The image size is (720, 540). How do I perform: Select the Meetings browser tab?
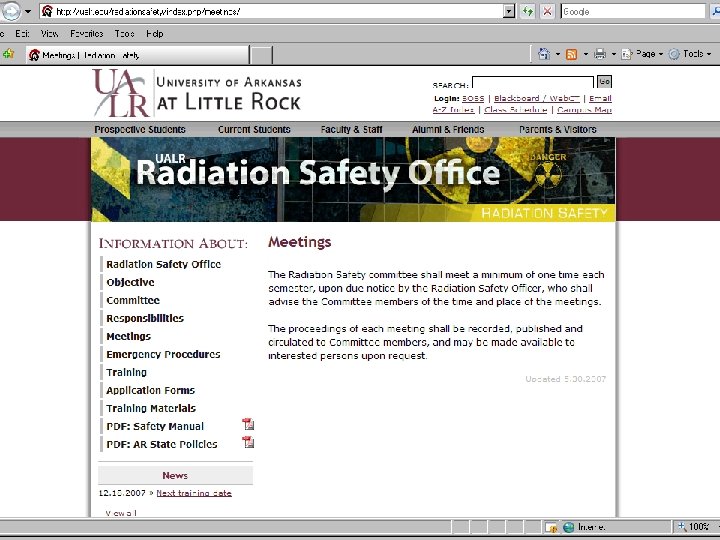click(137, 55)
